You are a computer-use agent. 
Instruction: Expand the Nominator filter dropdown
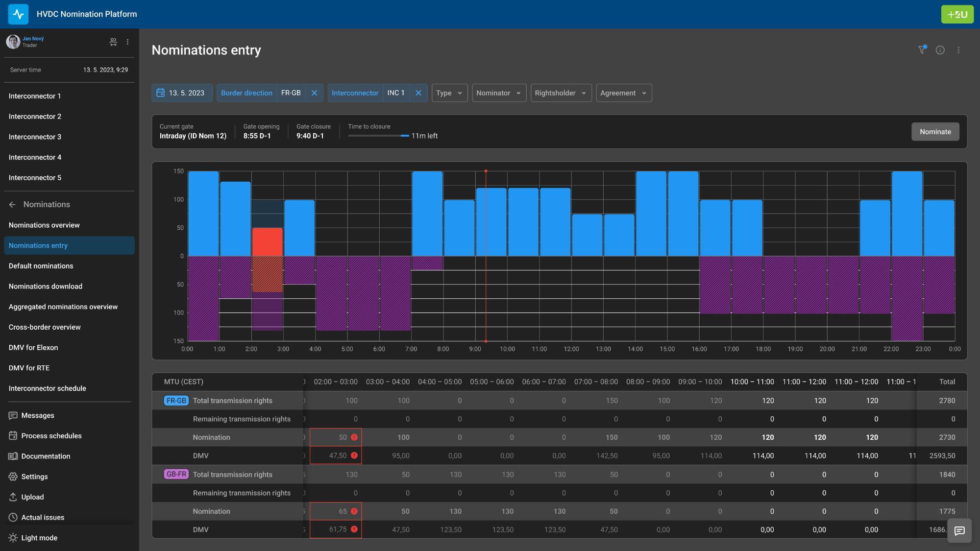coord(499,93)
